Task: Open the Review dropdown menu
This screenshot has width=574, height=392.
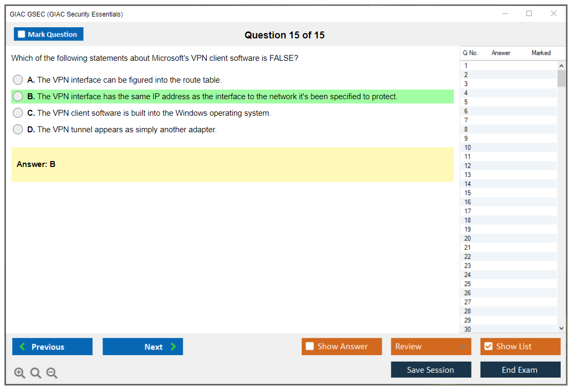Action: tap(431, 347)
